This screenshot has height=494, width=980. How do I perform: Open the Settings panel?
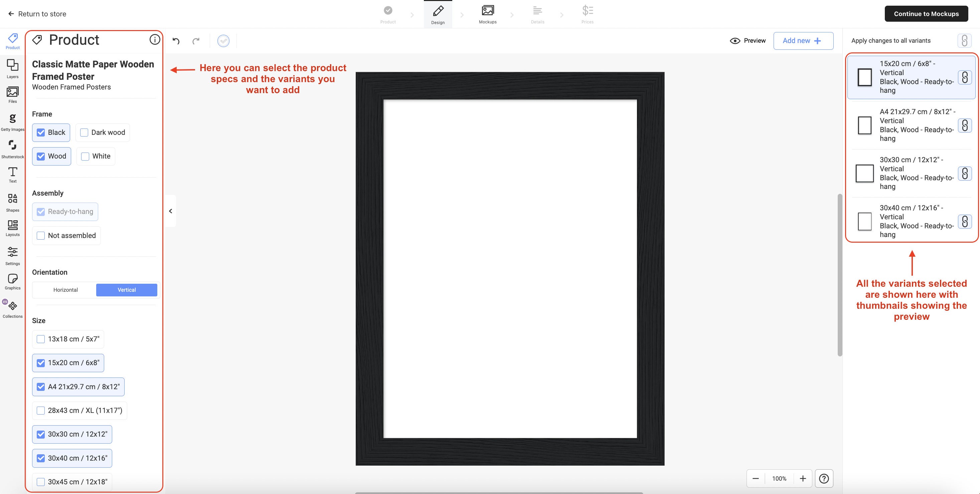(x=13, y=256)
